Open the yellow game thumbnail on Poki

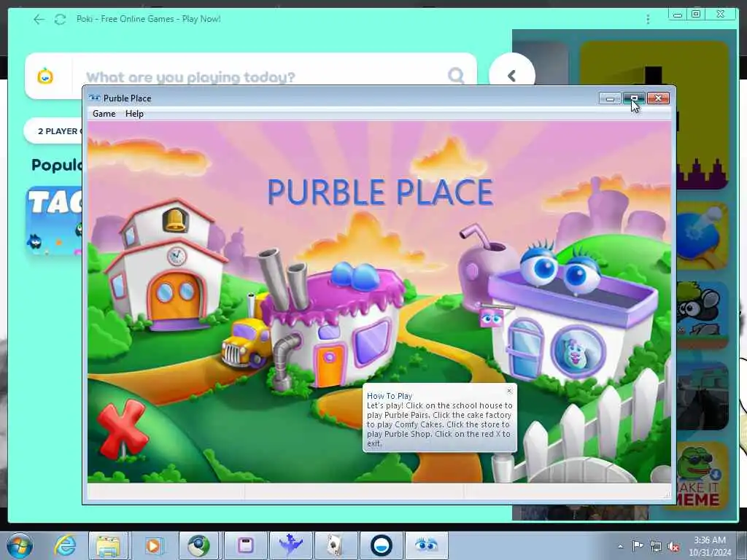(x=654, y=115)
